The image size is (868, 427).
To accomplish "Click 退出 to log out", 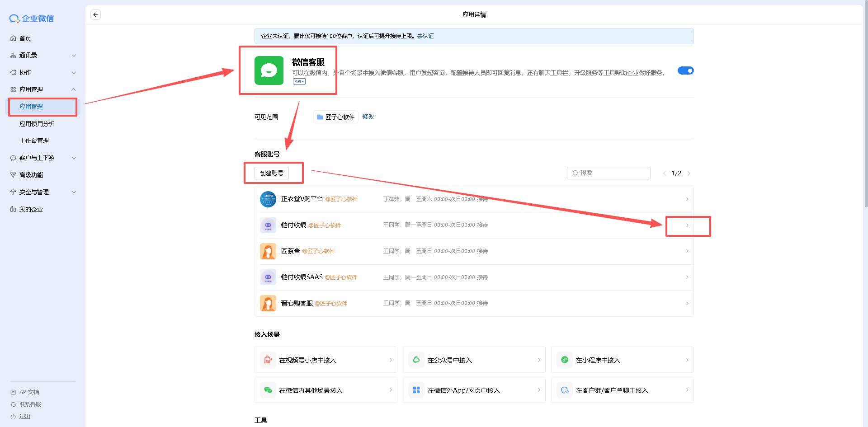I will point(25,417).
